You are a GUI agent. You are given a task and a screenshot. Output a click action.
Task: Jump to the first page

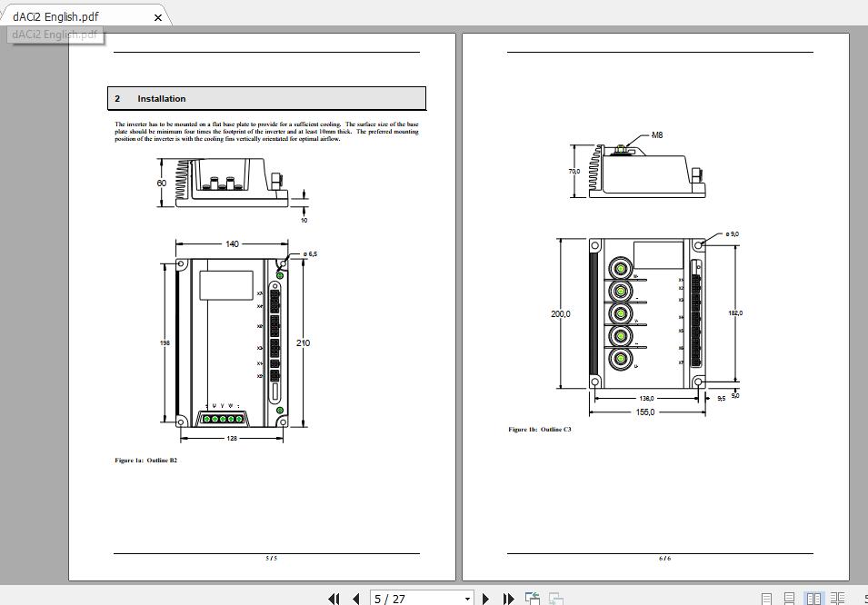334,599
